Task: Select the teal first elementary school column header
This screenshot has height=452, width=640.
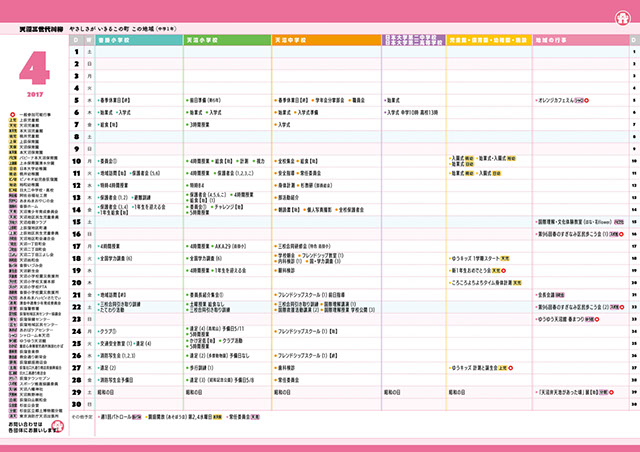Action: click(139, 40)
